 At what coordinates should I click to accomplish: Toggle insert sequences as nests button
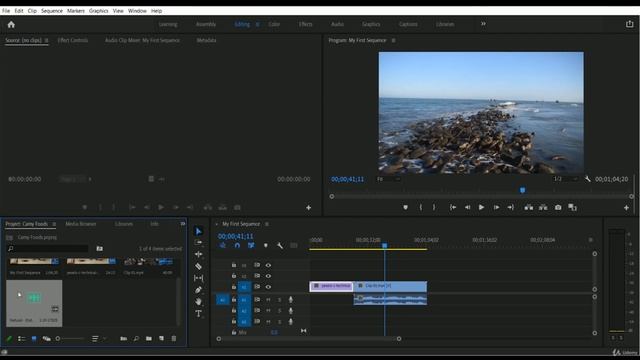(x=223, y=245)
